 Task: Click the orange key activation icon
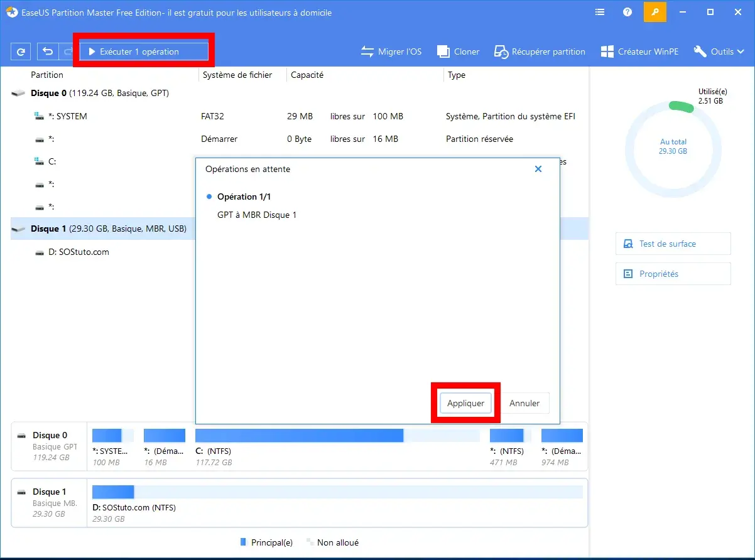click(655, 12)
